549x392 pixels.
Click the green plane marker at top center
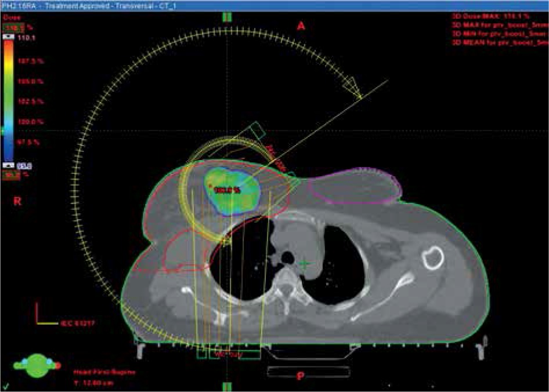pyautogui.click(x=227, y=16)
